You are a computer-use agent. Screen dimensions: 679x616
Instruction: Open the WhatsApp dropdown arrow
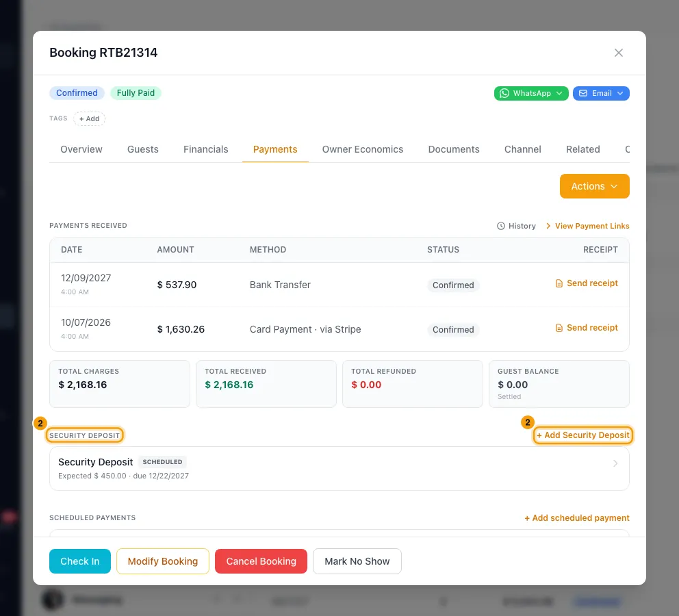[559, 94]
